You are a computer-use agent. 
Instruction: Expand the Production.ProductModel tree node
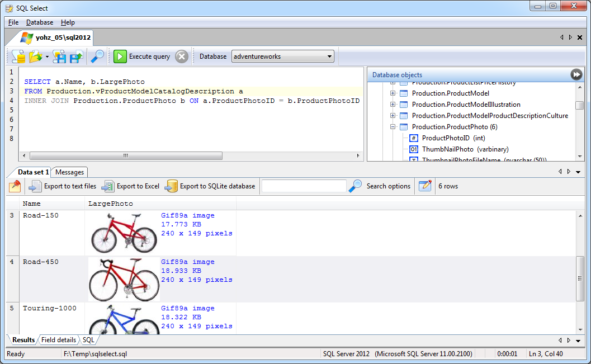[x=393, y=93]
